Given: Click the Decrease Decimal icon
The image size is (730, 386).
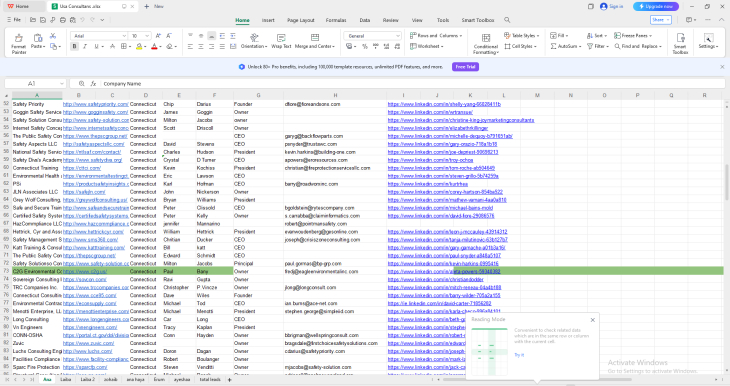Looking at the screenshot, I should tap(397, 47).
